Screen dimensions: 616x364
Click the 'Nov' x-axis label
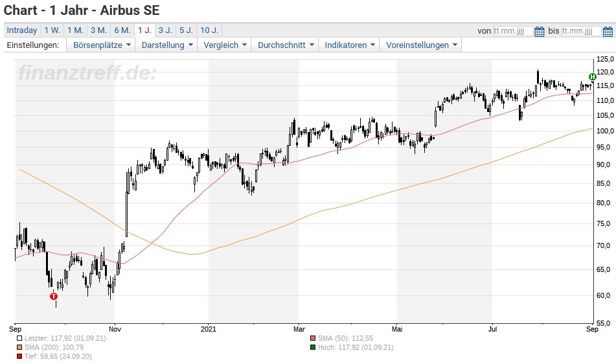point(115,329)
